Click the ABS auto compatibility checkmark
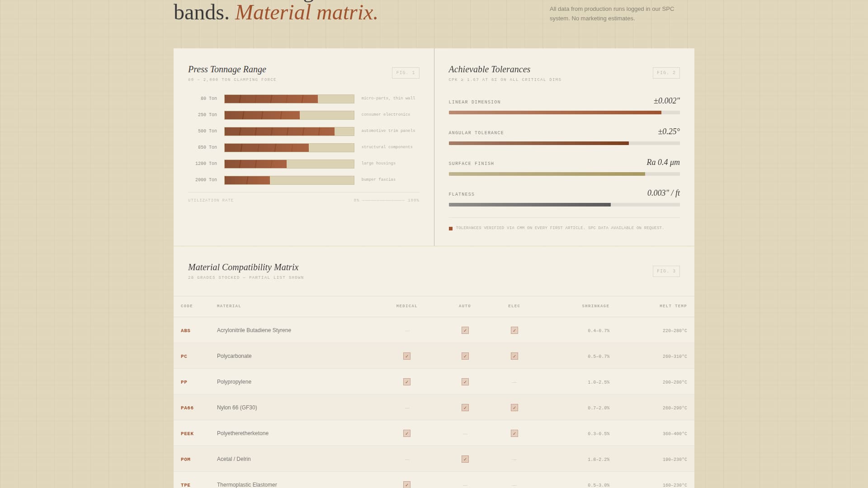 [x=465, y=330]
